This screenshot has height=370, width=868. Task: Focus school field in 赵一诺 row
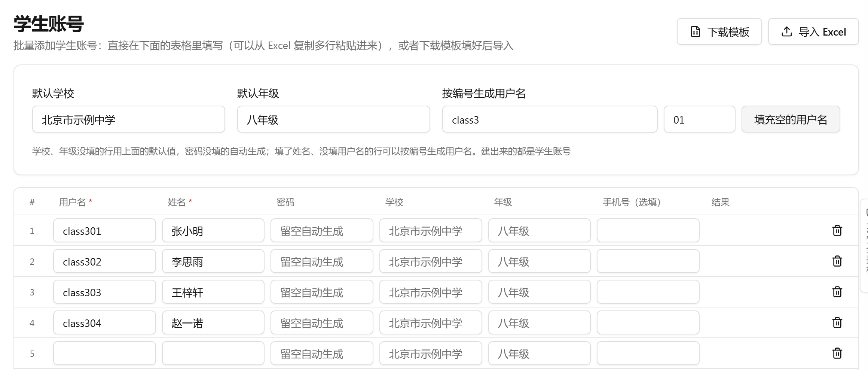(x=431, y=322)
